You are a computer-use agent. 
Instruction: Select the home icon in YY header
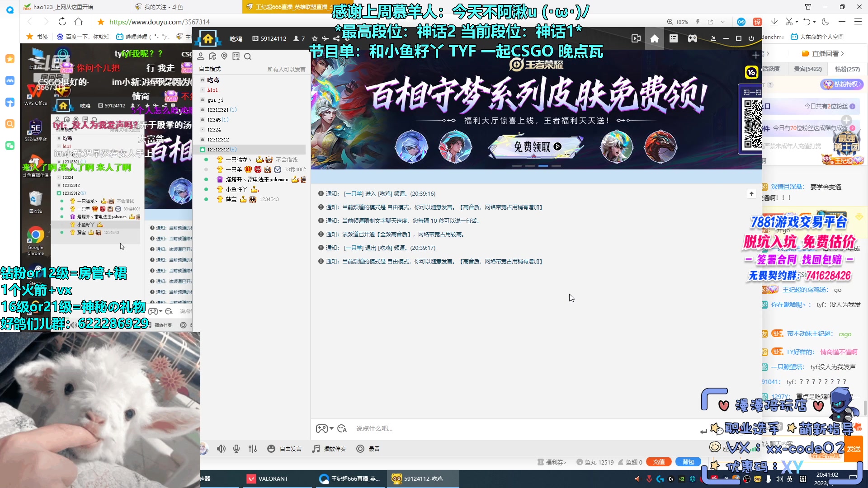(655, 39)
